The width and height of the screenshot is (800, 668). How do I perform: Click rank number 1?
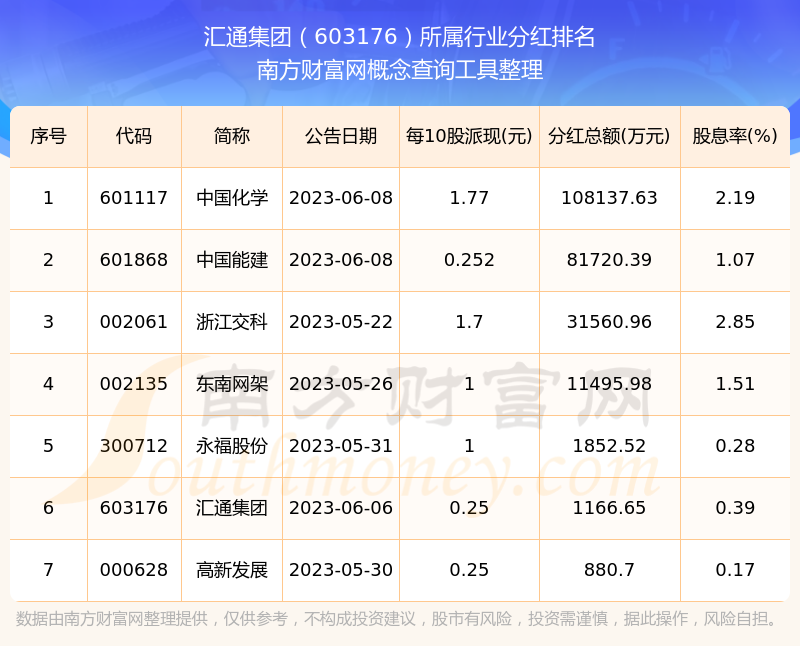[x=48, y=198]
